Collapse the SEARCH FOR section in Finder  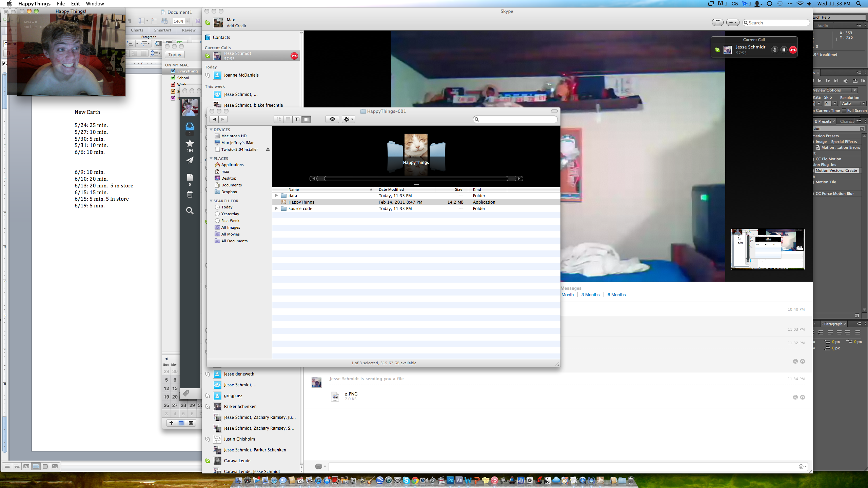click(x=211, y=201)
